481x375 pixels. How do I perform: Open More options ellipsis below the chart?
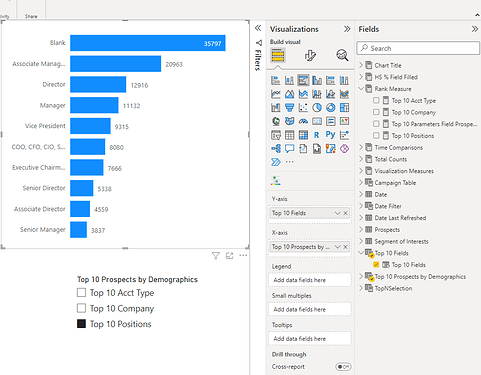click(243, 256)
